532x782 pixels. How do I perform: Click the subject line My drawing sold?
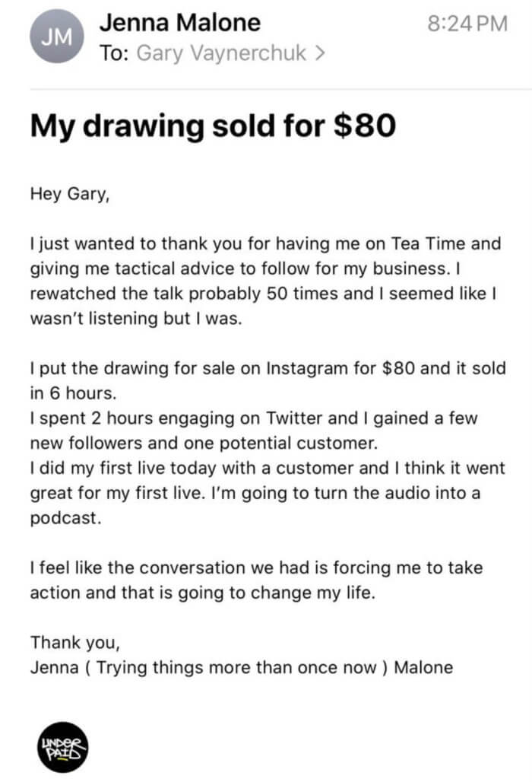214,126
